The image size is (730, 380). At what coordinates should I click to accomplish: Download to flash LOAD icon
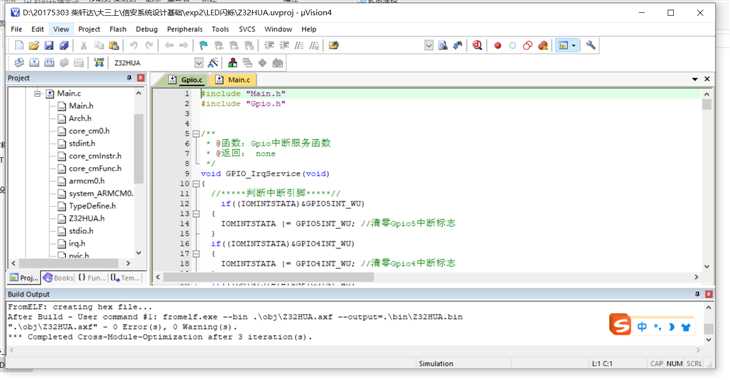click(99, 62)
